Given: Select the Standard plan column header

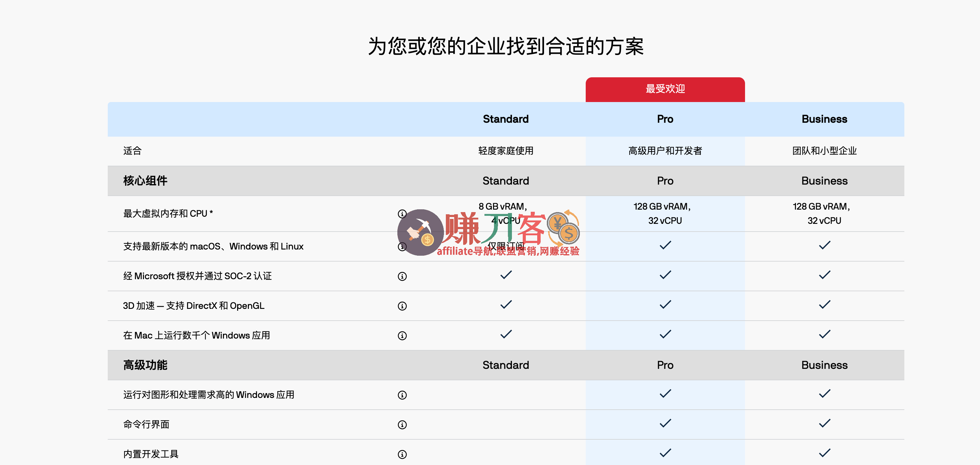Looking at the screenshot, I should (506, 119).
